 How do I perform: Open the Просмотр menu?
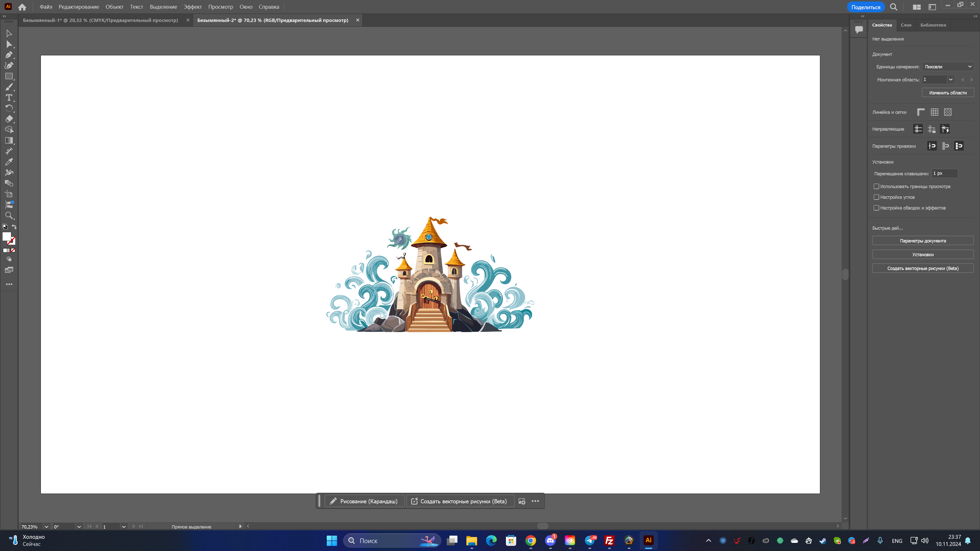(x=221, y=7)
